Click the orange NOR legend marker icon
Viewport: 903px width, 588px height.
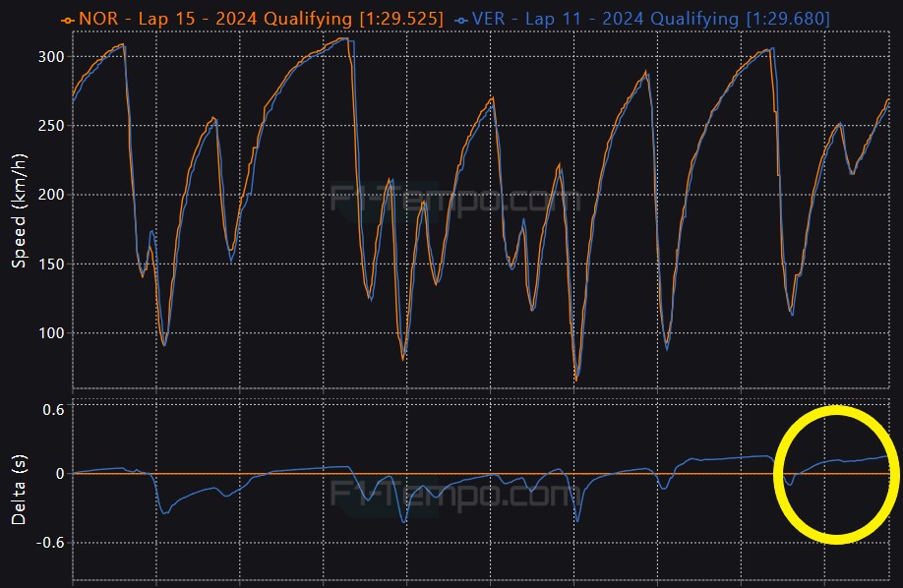[x=67, y=20]
